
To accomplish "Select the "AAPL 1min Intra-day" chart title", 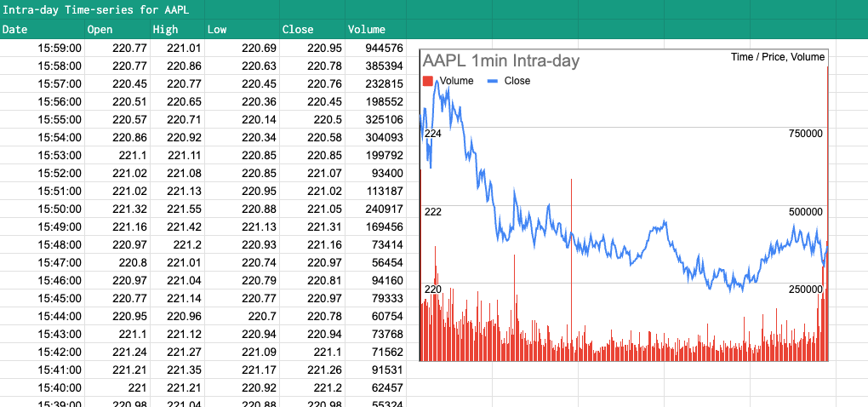I will tap(501, 61).
